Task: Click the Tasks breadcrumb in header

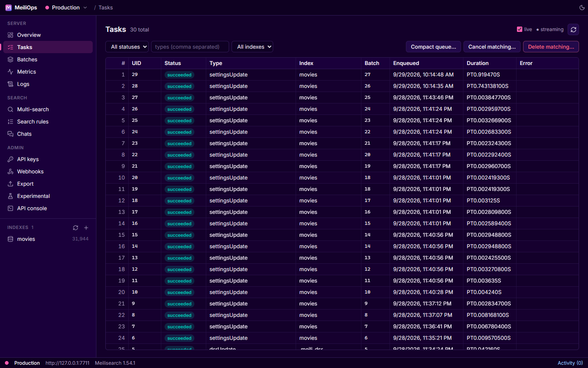Action: pos(106,8)
